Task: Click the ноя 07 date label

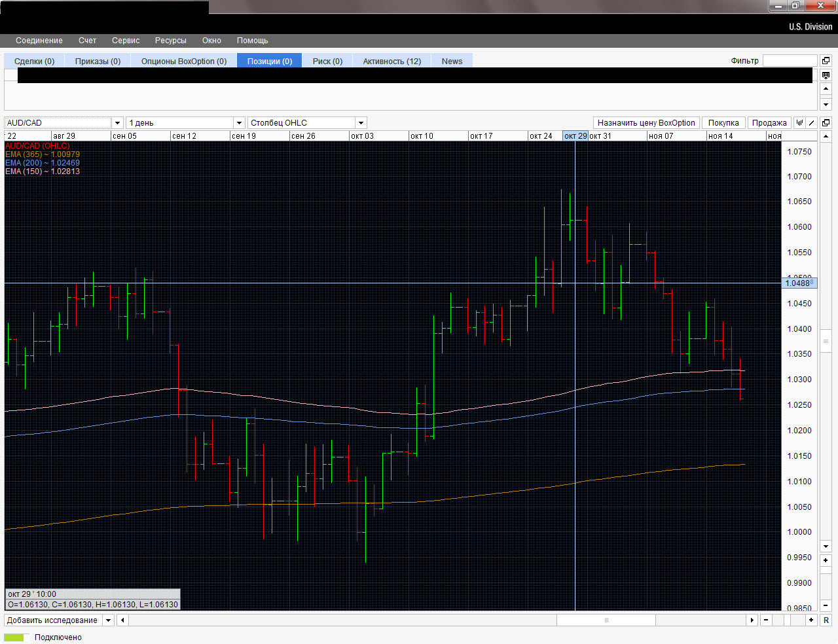Action: point(661,136)
